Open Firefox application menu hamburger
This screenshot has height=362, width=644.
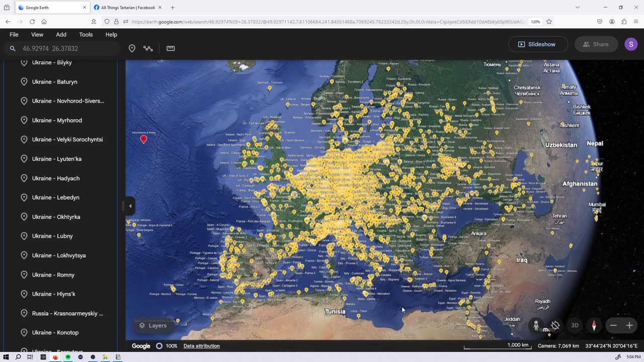click(636, 22)
